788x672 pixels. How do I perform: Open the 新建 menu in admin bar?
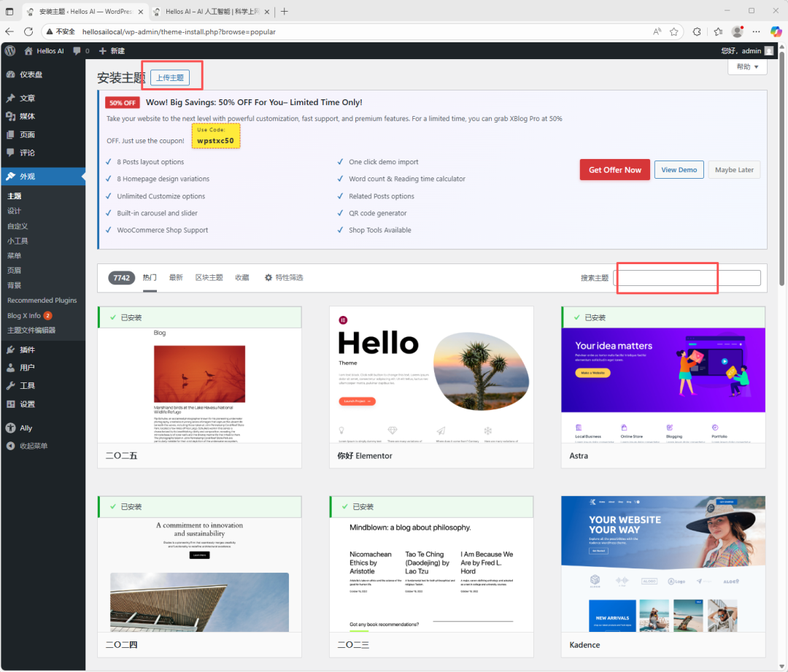[x=112, y=51]
